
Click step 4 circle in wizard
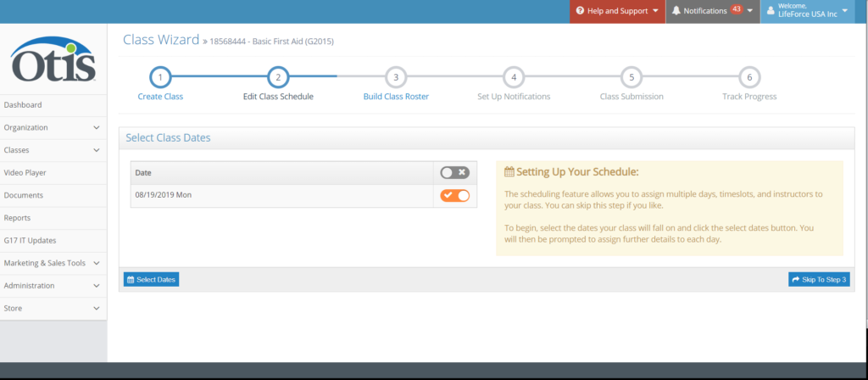513,77
